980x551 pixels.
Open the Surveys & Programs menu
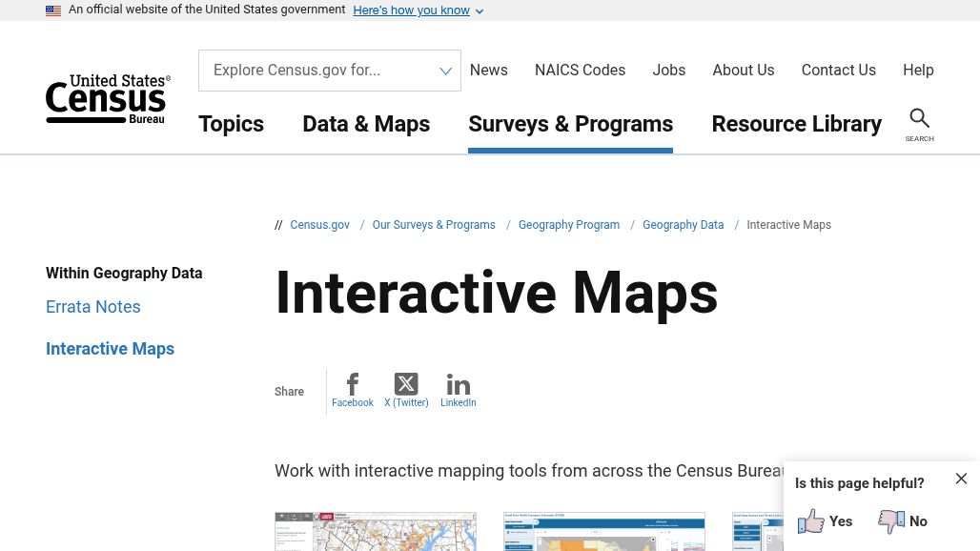click(570, 124)
